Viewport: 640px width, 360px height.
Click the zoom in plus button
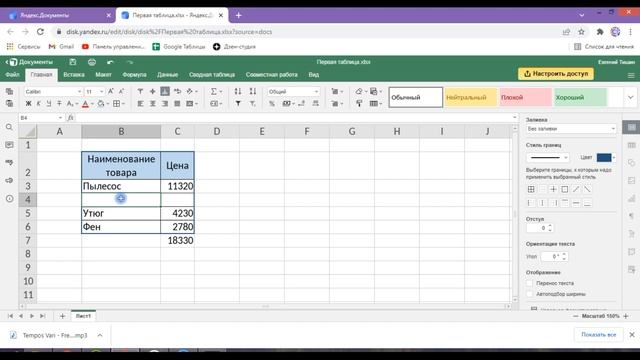(626, 316)
